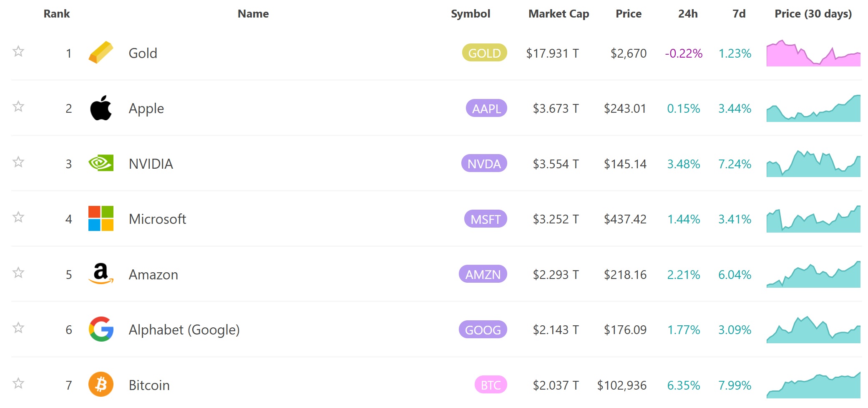Screen dimensions: 868x408
Task: Click the NVIDIA logo icon
Action: tap(101, 163)
